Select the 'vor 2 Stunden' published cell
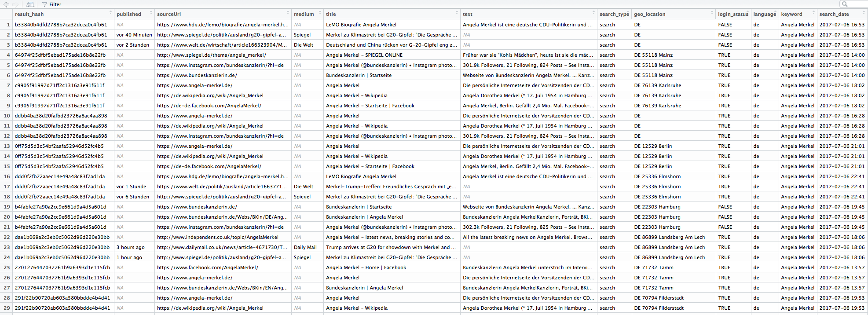 134,45
